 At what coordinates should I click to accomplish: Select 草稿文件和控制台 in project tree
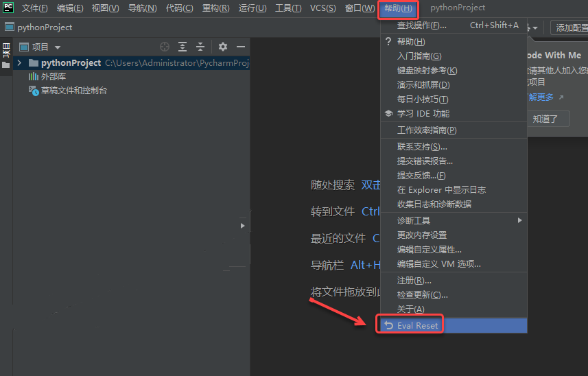(74, 91)
